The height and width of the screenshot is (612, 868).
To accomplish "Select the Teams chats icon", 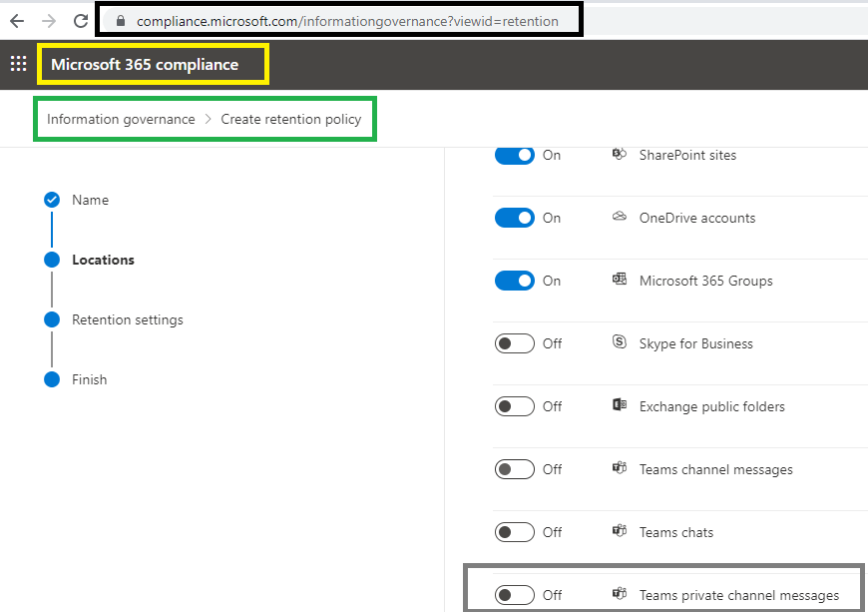I will [618, 531].
